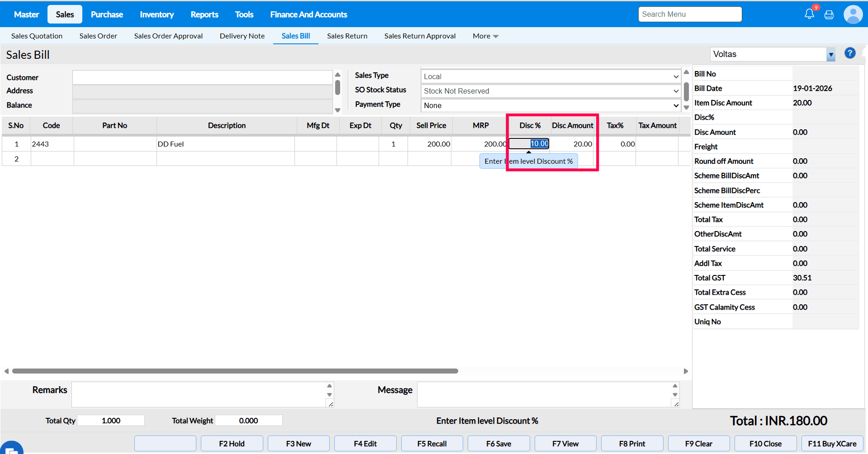Click the Search Menu box
Viewport: 868px width, 454px height.
[690, 14]
